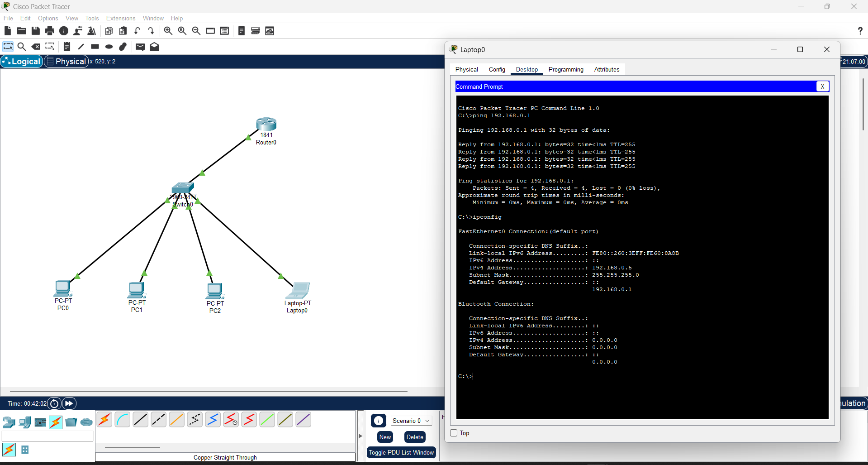Click the Laptop0 device in workspace
Screen dimensions: 868x465
coord(298,290)
